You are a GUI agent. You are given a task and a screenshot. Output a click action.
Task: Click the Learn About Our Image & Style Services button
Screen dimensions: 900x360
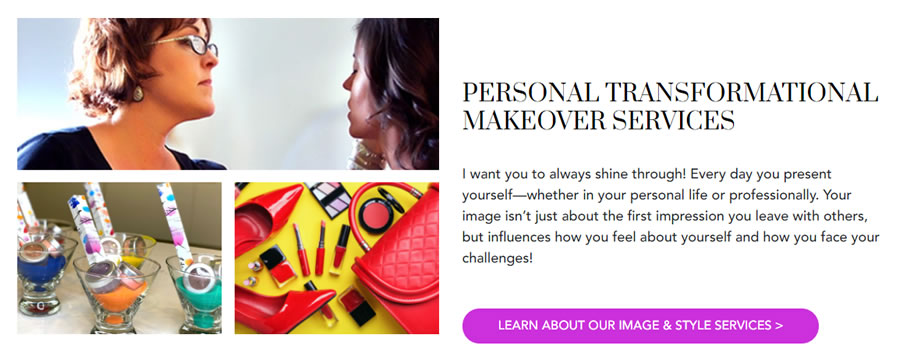640,326
